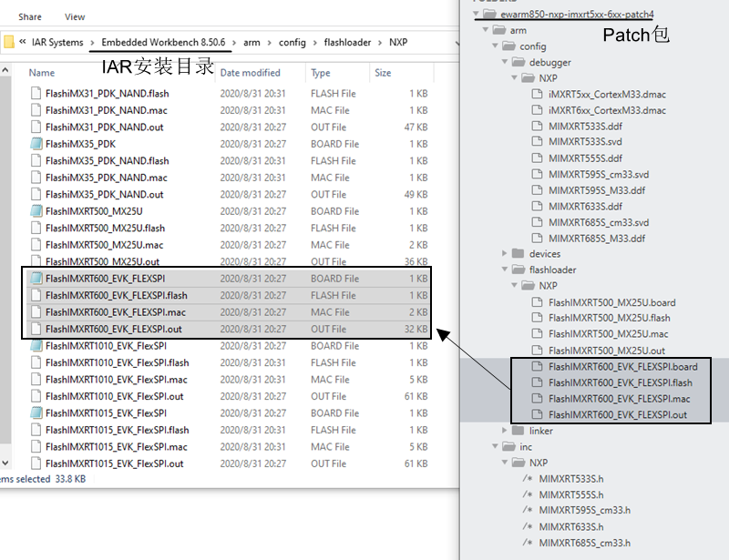Click file name FlashIMXRT1015_EVK_FlexSPI.mac
The image size is (729, 560).
[x=117, y=446]
